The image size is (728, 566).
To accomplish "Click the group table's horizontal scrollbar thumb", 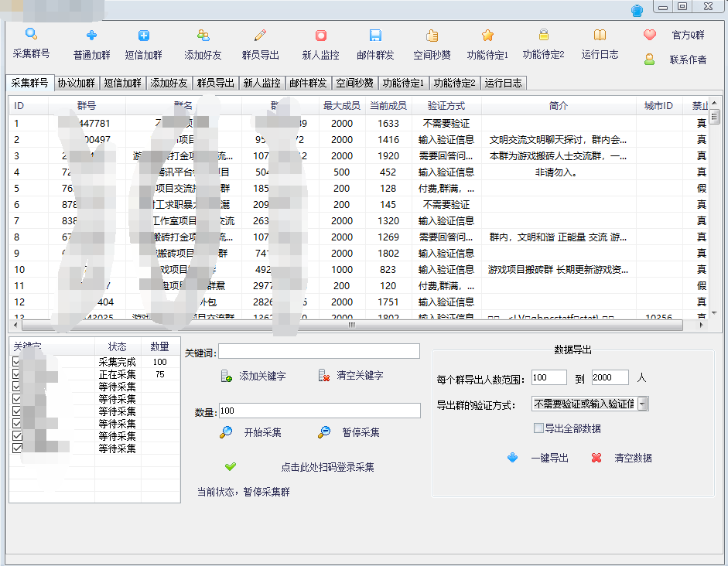I will [352, 326].
